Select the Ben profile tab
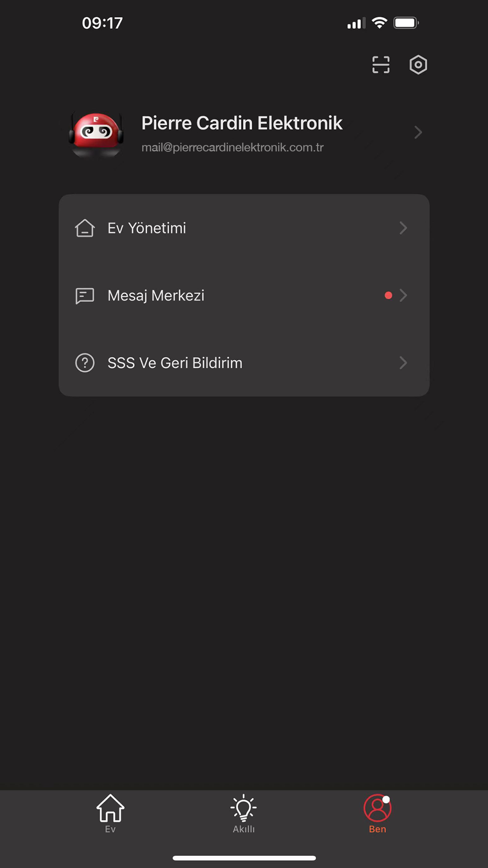The width and height of the screenshot is (488, 868). [x=377, y=814]
